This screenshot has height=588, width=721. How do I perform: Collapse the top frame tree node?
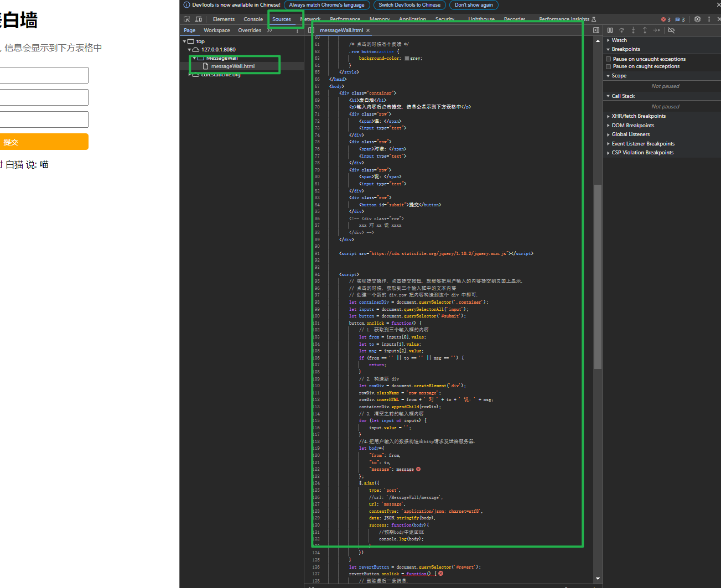185,41
